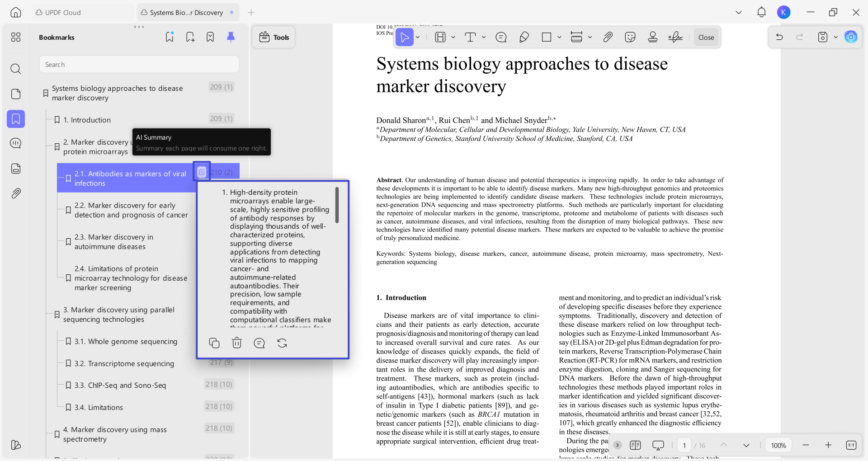Open the attachments paperclip in left sidebar
Image resolution: width=868 pixels, height=461 pixels.
tap(16, 193)
